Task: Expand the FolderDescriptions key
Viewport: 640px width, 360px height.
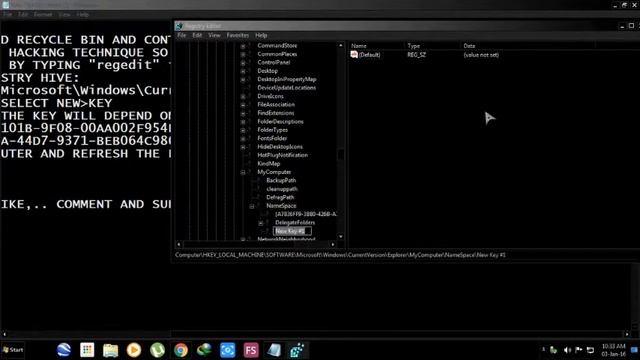Action: click(x=243, y=122)
